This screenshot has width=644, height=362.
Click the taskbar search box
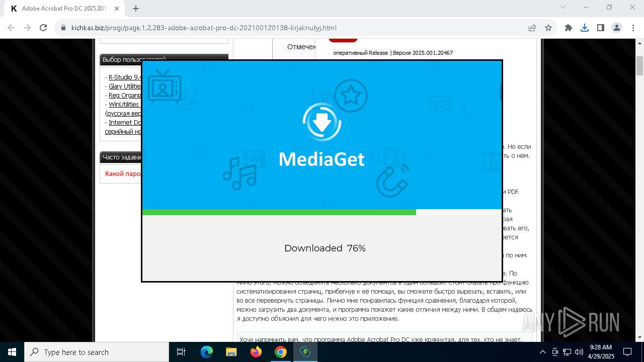pyautogui.click(x=97, y=352)
